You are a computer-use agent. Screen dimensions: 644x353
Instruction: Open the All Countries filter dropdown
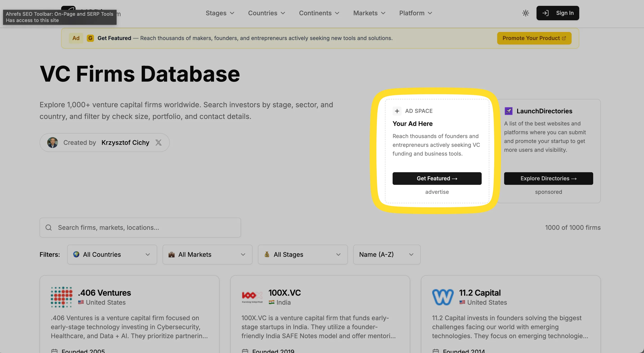coord(112,255)
